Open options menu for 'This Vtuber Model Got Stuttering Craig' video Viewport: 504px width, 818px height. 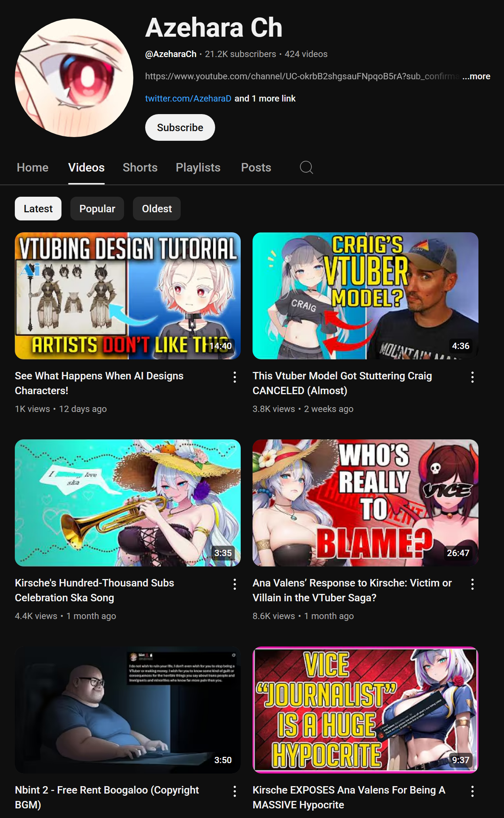click(x=473, y=377)
